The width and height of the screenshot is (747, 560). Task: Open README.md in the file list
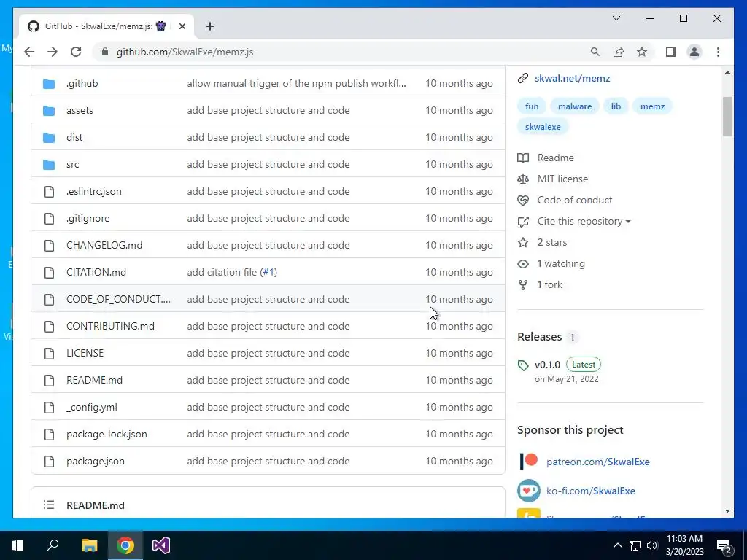click(94, 381)
